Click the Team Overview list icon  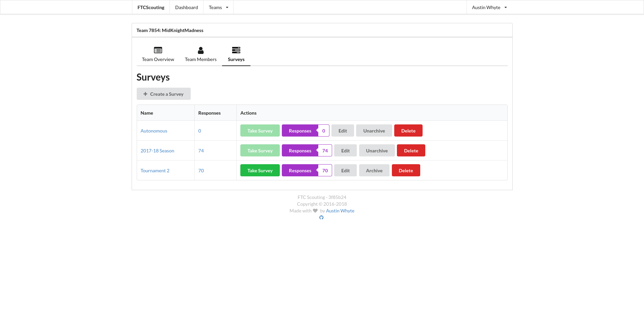coord(158,50)
